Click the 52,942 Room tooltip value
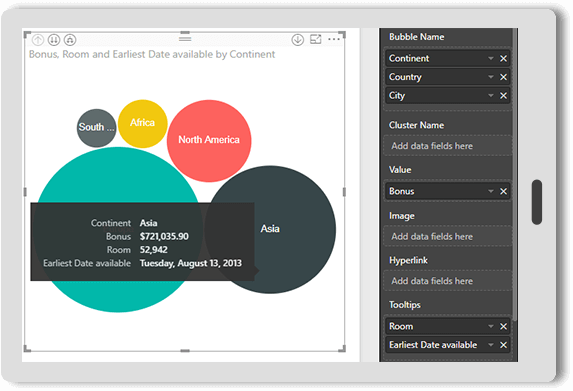 pyautogui.click(x=153, y=250)
